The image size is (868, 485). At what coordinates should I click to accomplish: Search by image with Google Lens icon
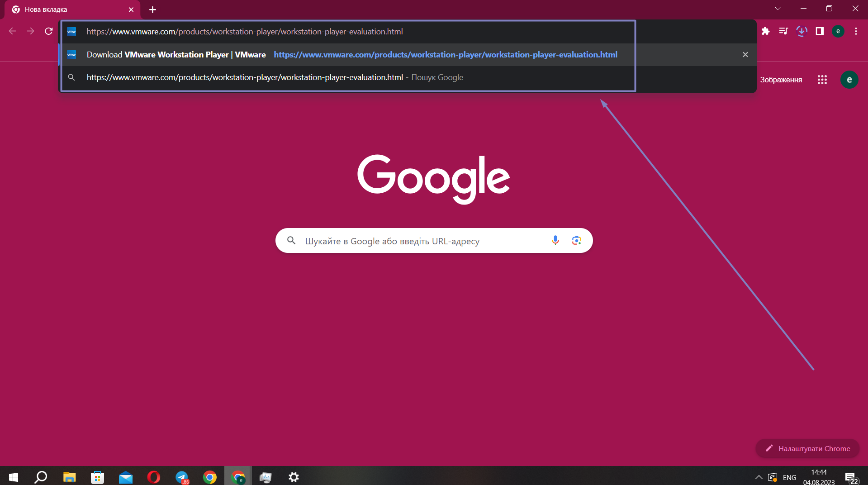click(x=576, y=241)
